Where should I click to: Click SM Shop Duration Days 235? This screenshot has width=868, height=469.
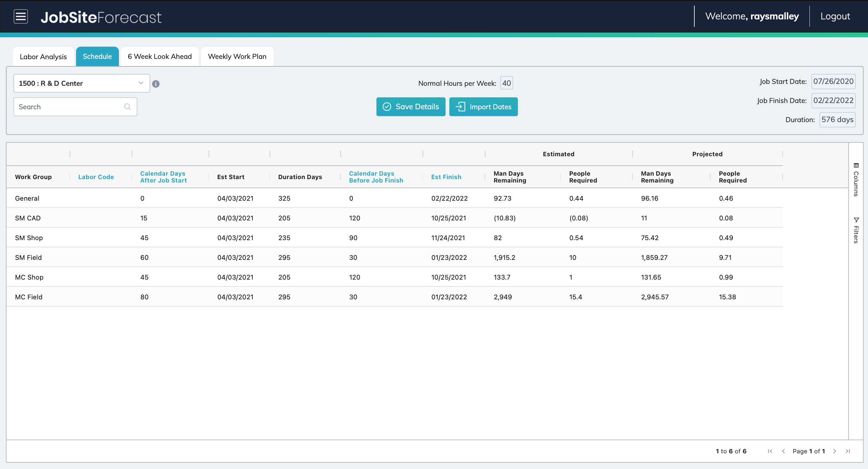284,238
